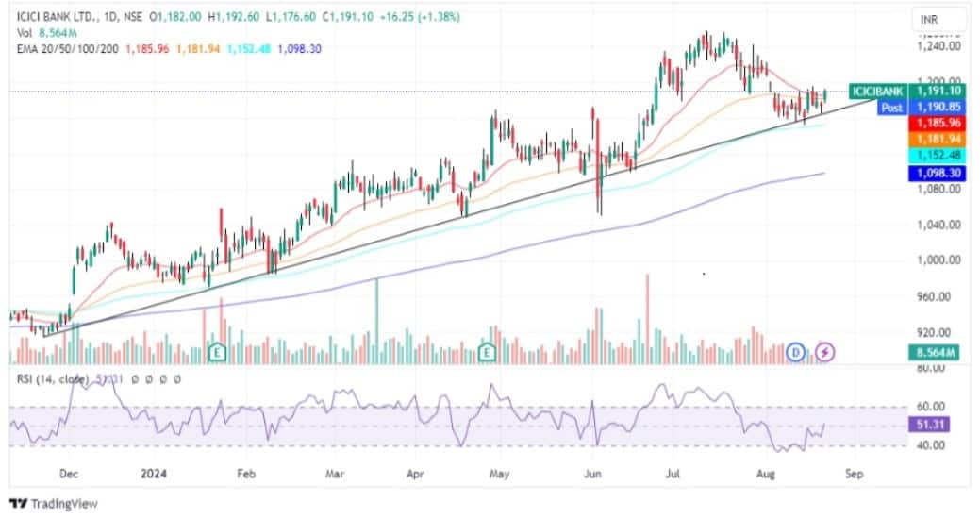This screenshot has height=519, width=980.
Task: Click the 40.00 RSI axis label
Action: pyautogui.click(x=930, y=445)
